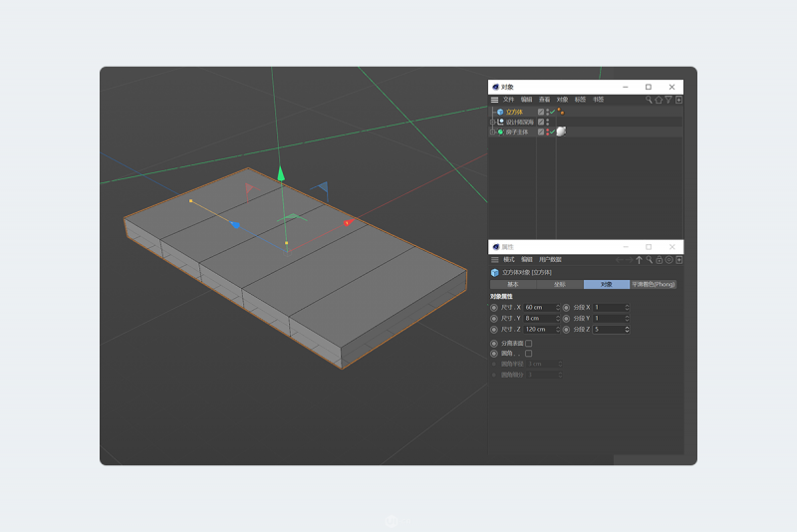Expand the 房子主体 tree item
Screen dimensions: 797x532
pos(492,132)
